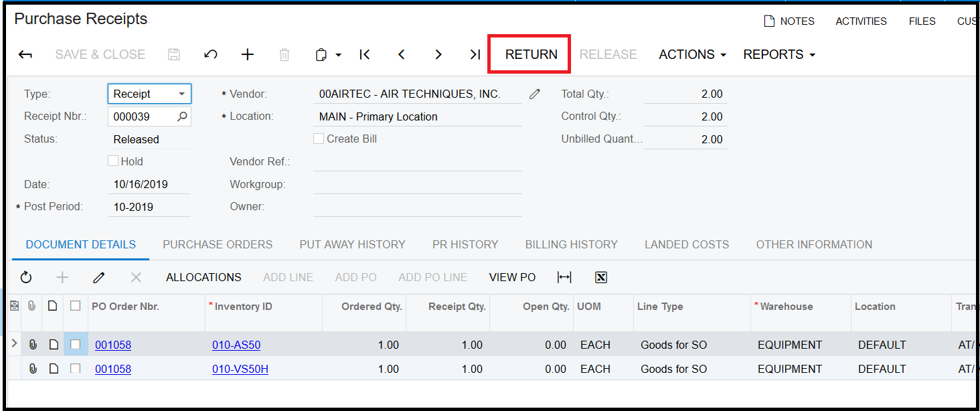
Task: Export the details grid to Excel
Action: [x=600, y=276]
